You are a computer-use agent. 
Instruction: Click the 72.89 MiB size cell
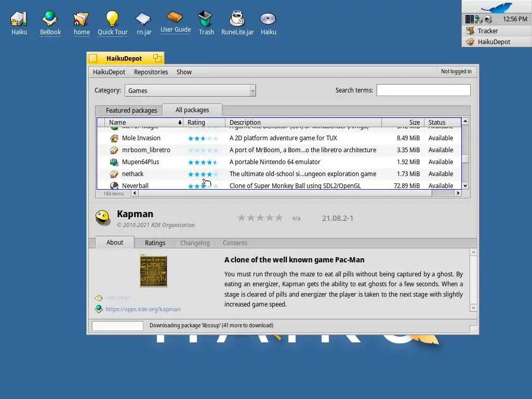[x=406, y=185]
